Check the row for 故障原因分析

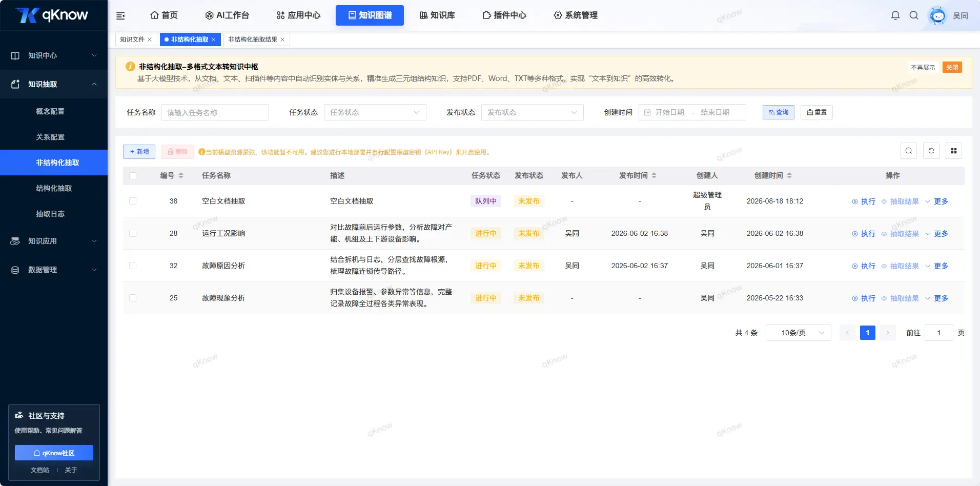(x=133, y=266)
